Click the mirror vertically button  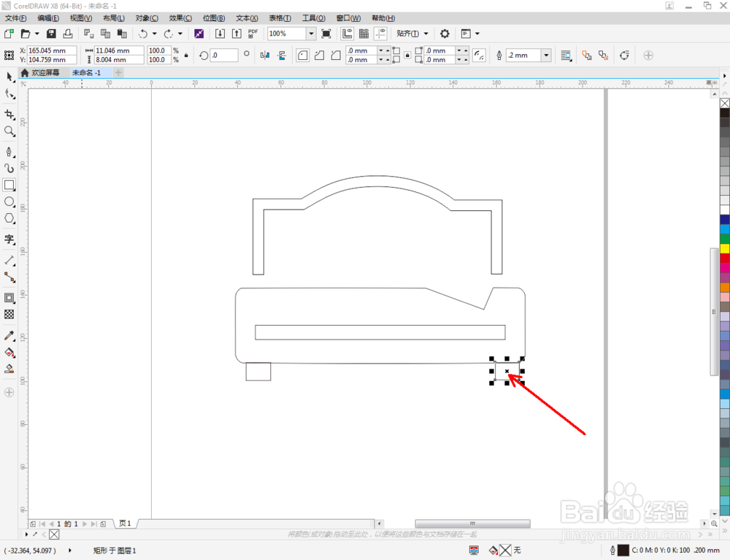coord(282,55)
